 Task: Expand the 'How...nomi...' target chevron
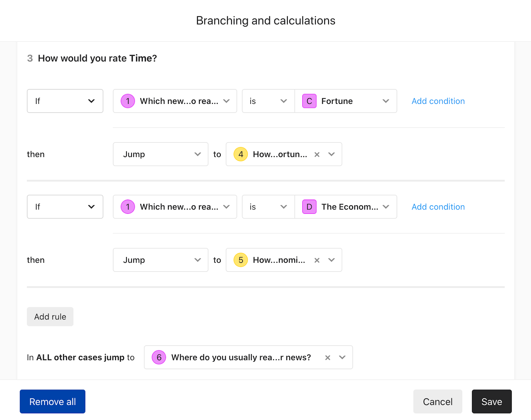[332, 260]
